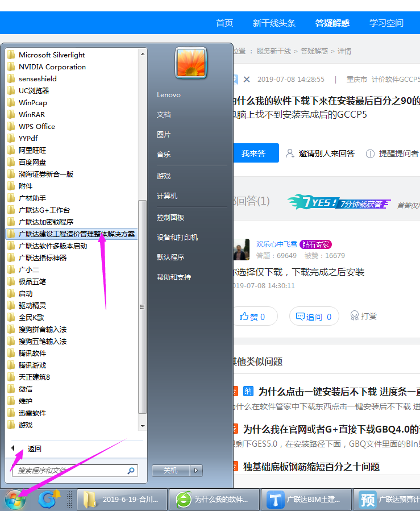Go to the 首页 tab on website
The image size is (420, 511).
[224, 23]
